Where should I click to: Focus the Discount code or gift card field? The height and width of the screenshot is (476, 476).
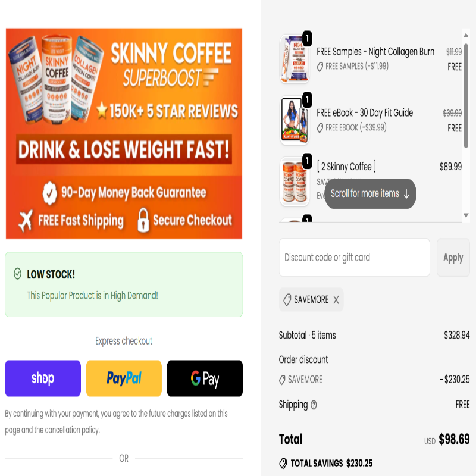[x=354, y=258]
